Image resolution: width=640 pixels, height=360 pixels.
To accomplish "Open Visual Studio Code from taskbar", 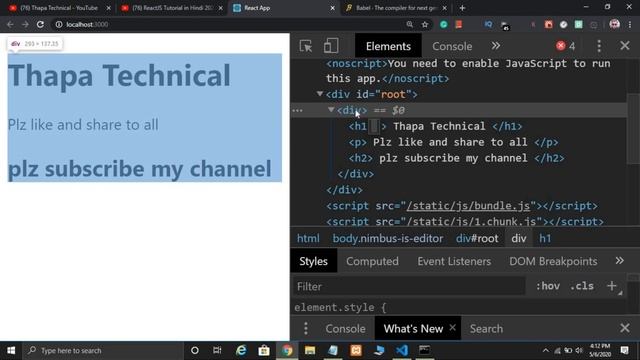I will coord(402,350).
